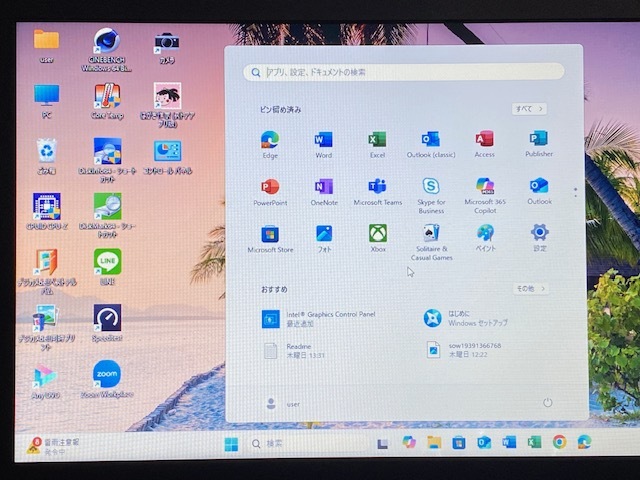Open Microsoft Store from pinned apps
Screen dimensions: 640x480
270,239
